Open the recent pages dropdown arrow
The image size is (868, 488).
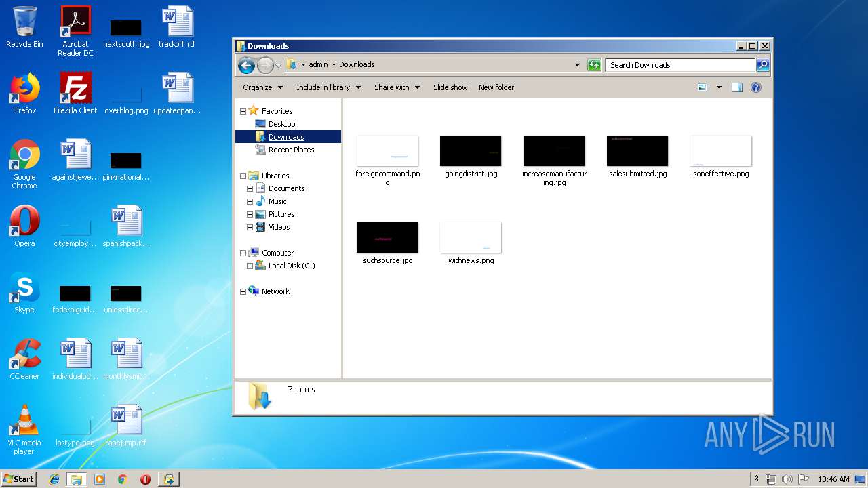[x=278, y=66]
